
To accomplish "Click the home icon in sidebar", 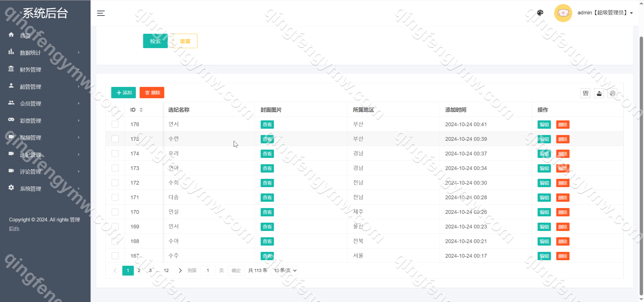I will pos(11,35).
